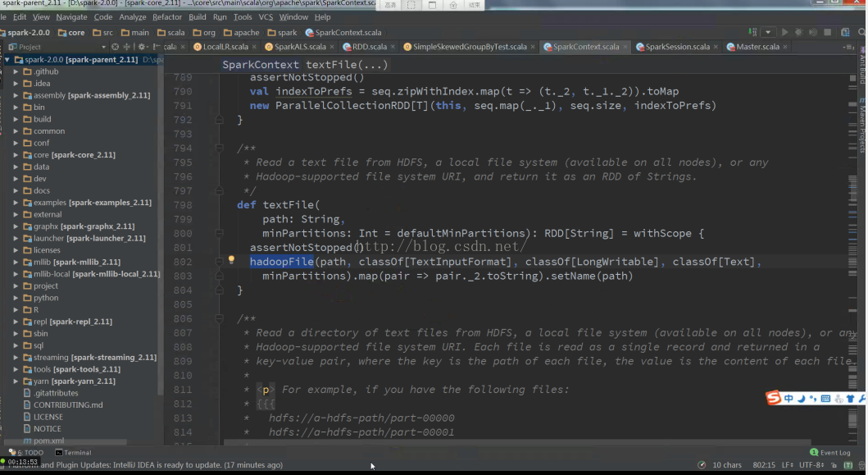Screen dimensions: 868x475
Task: Toggle Chinese input mode on Sogou bar
Action: [x=788, y=399]
